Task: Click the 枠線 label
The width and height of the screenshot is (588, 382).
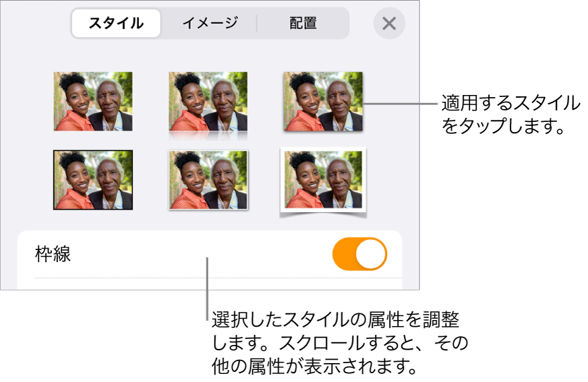Action: (x=53, y=254)
